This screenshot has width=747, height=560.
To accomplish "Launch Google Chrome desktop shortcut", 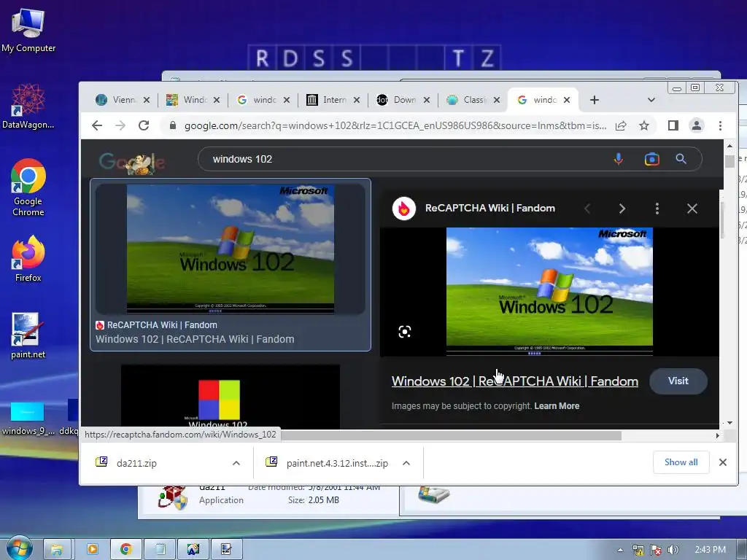I will pyautogui.click(x=28, y=187).
